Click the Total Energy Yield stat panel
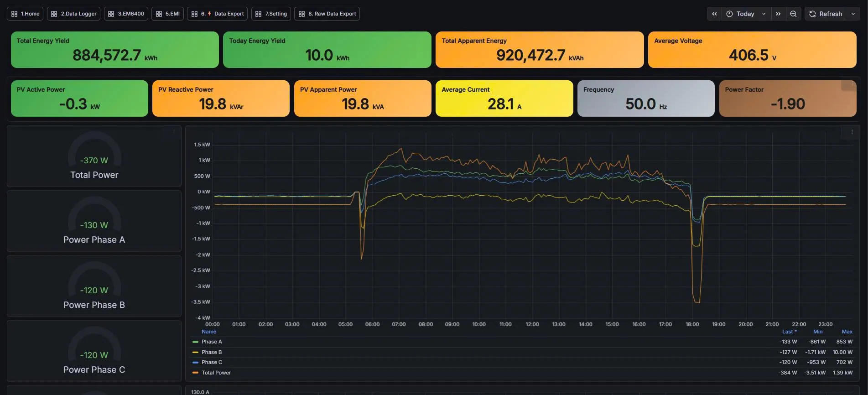The width and height of the screenshot is (868, 395). coord(115,50)
